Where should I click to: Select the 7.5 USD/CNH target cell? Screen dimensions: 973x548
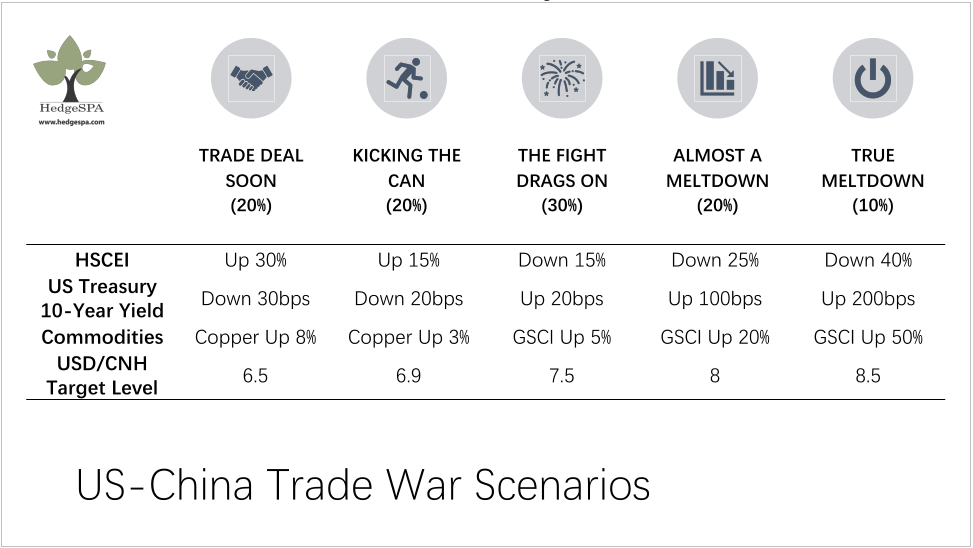tap(562, 375)
